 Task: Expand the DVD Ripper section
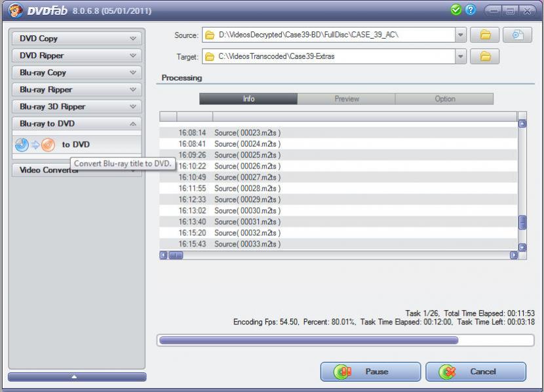(77, 56)
